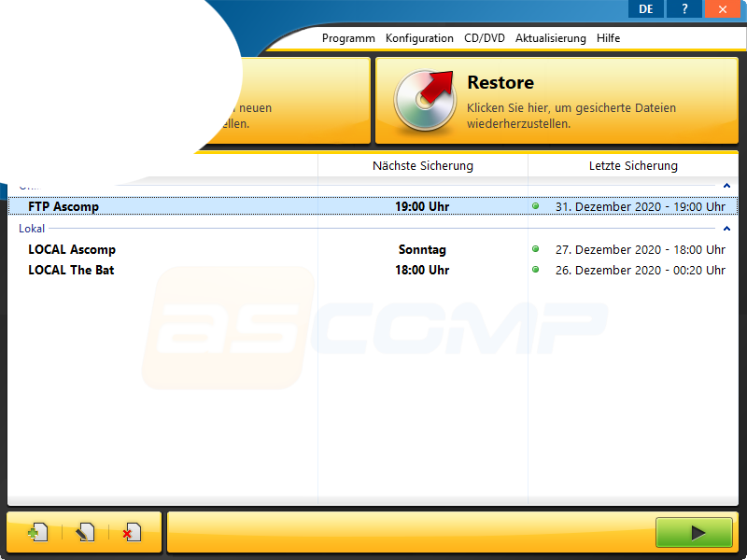
Task: Click the Restore heading button
Action: click(500, 82)
